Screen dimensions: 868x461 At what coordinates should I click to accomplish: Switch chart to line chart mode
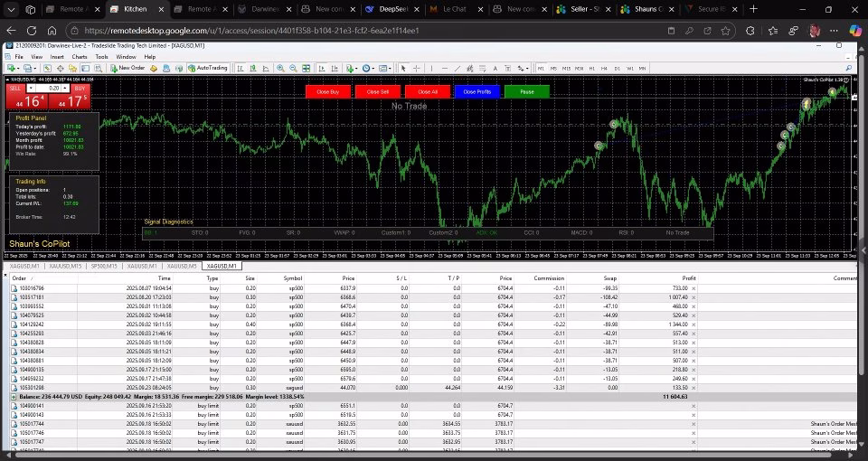[x=266, y=68]
